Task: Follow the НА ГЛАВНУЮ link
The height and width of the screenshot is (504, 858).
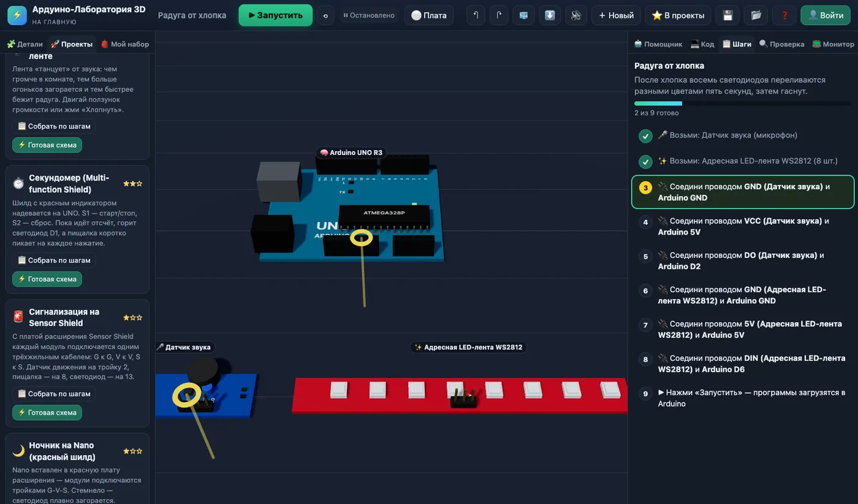Action: (x=55, y=22)
